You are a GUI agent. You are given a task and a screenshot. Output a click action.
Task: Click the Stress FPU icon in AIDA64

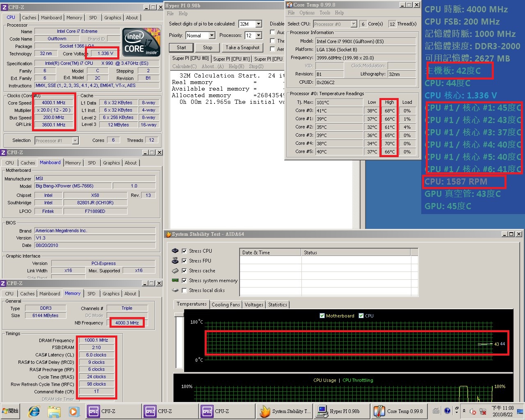click(175, 260)
